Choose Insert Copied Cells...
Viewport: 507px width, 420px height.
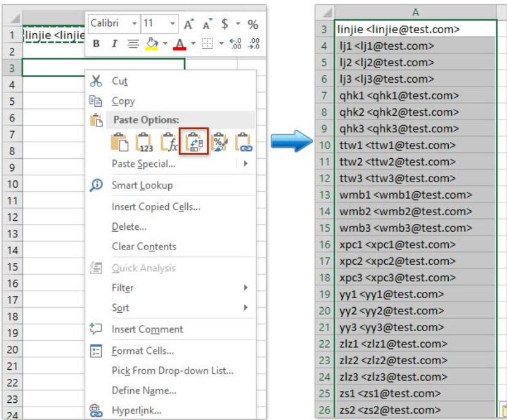[x=171, y=207]
